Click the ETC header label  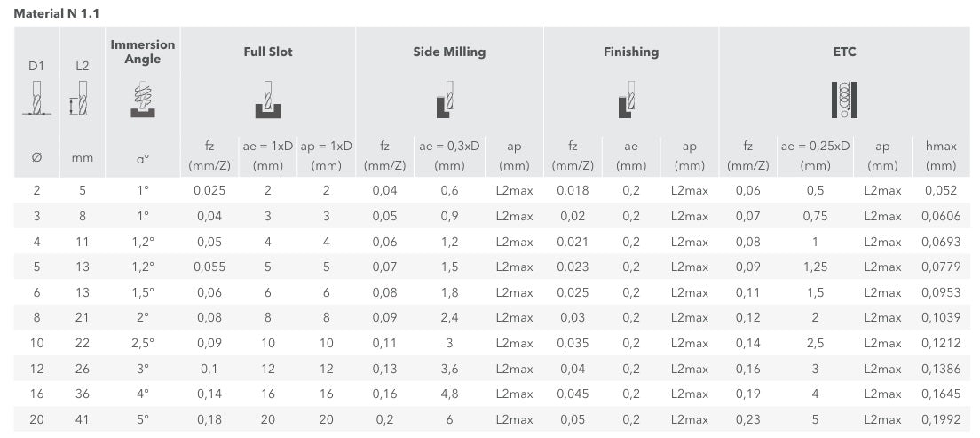pos(844,52)
